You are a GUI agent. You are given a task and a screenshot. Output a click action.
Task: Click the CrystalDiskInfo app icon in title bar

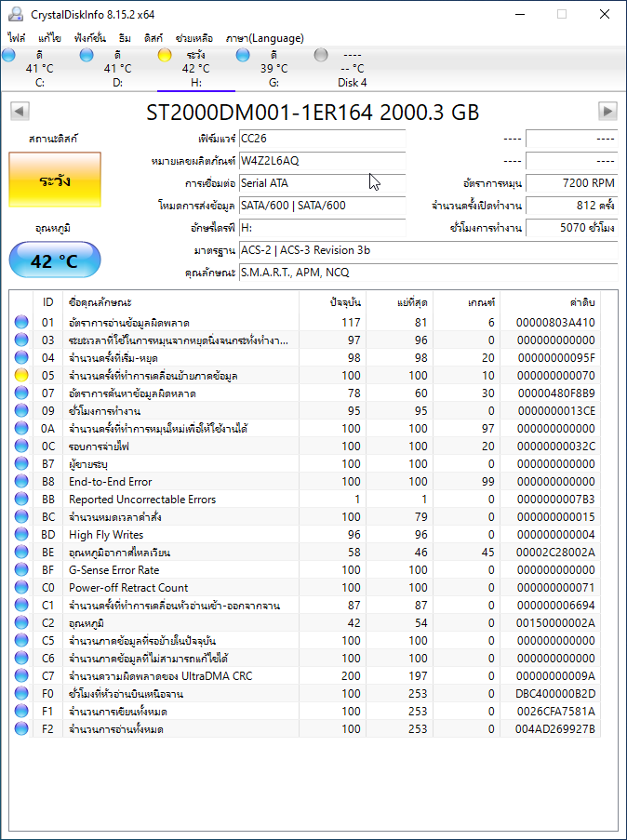pos(16,15)
